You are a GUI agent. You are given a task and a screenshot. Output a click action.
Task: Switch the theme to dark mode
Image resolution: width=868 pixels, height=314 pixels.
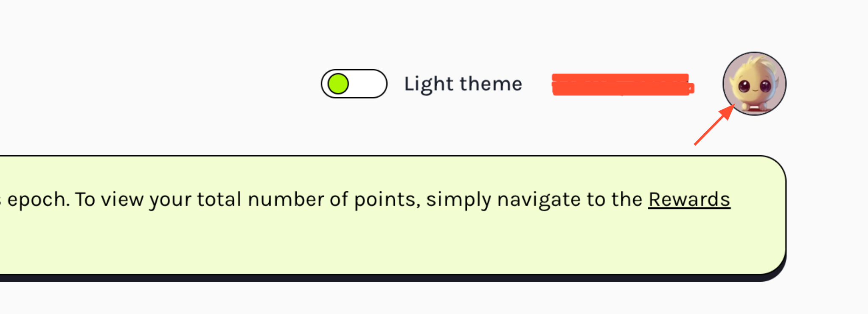coord(354,84)
